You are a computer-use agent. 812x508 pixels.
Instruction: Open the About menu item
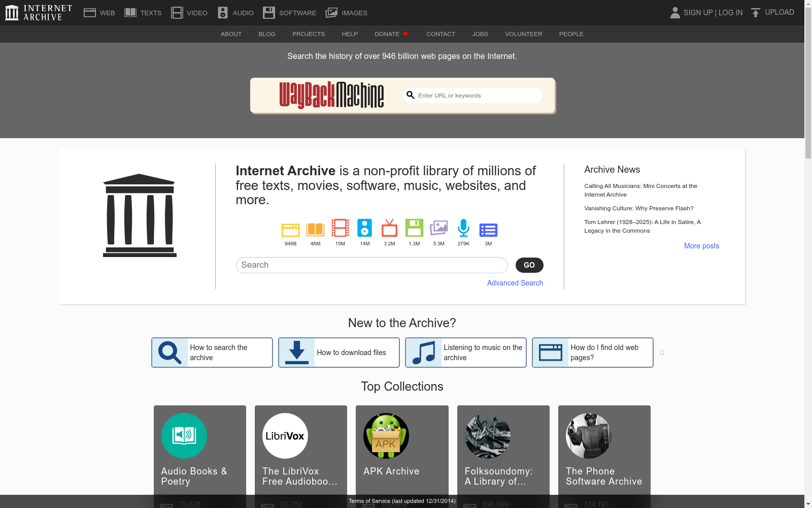231,34
